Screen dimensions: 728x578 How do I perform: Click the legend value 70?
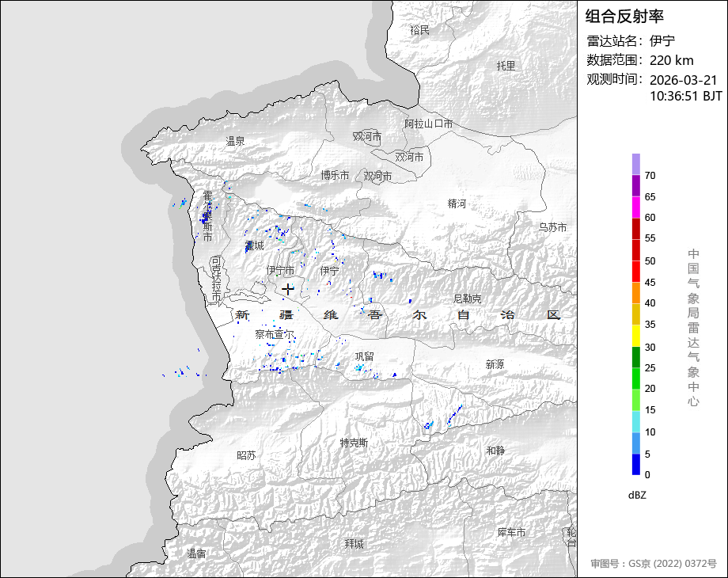[x=650, y=176]
